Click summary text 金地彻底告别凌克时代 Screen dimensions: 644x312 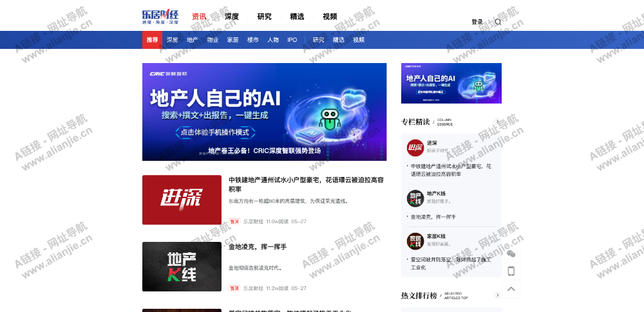pyautogui.click(x=256, y=268)
